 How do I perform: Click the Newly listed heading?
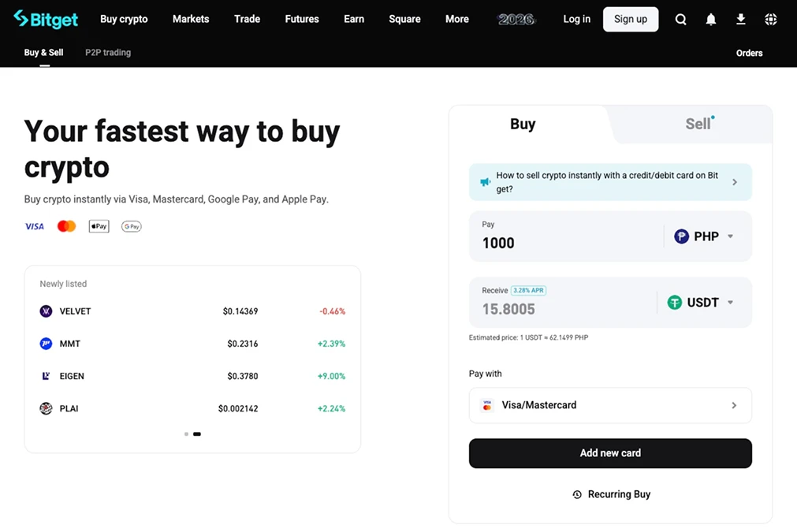click(x=64, y=284)
